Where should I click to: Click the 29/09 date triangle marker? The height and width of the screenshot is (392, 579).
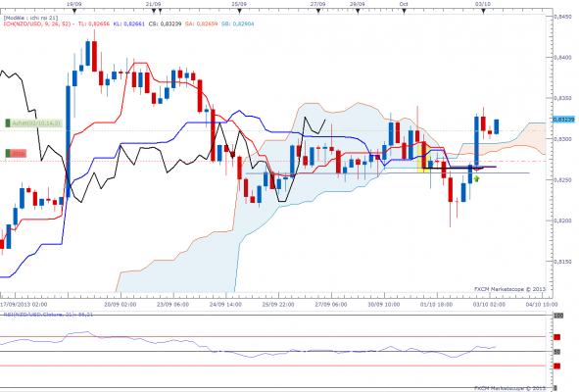pos(358,11)
